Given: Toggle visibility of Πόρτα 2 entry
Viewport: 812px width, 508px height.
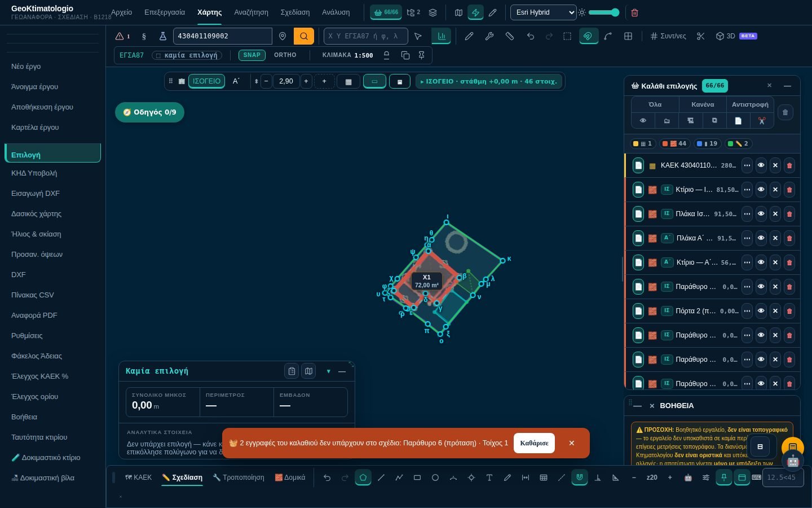Looking at the screenshot, I should pos(761,311).
